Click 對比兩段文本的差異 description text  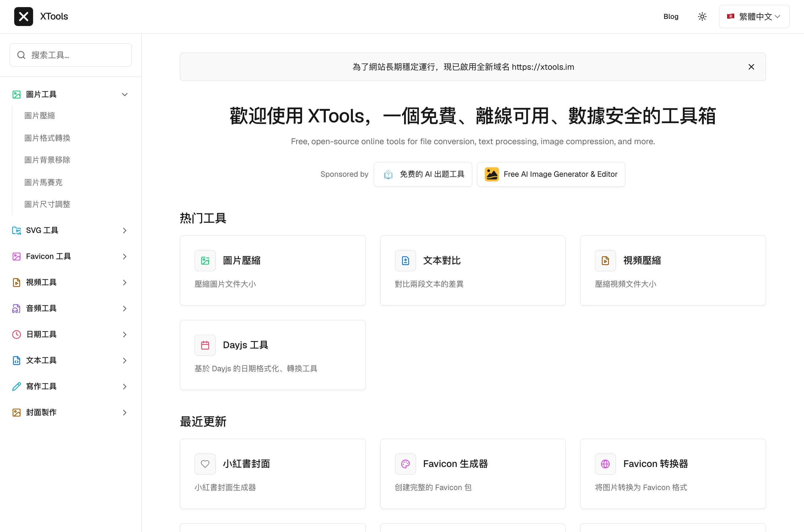[429, 284]
